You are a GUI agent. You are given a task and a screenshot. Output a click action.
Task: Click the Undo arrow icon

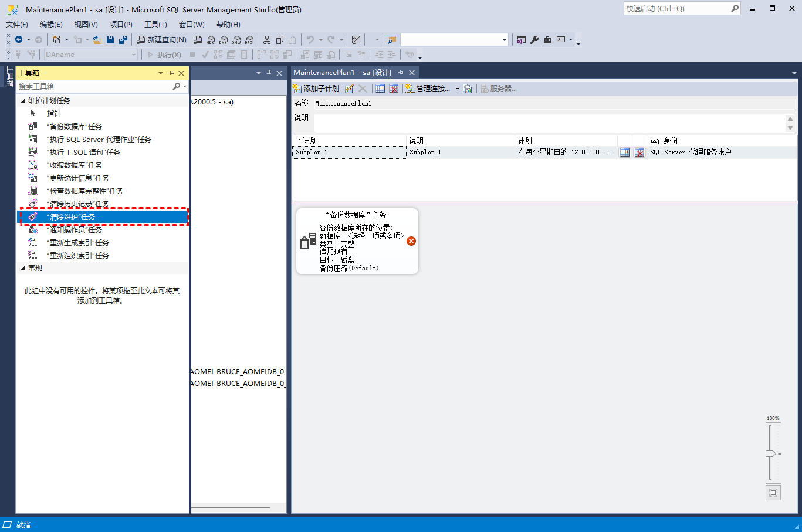coord(310,40)
